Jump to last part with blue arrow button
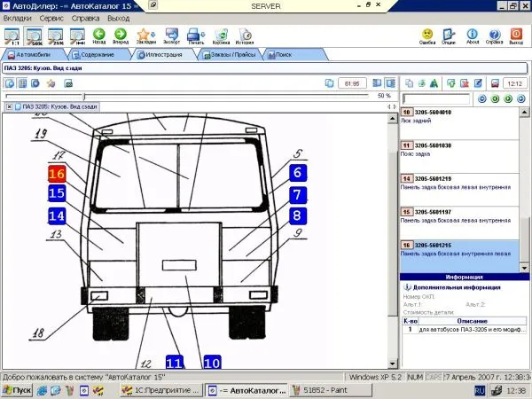The image size is (532, 399). point(521,98)
